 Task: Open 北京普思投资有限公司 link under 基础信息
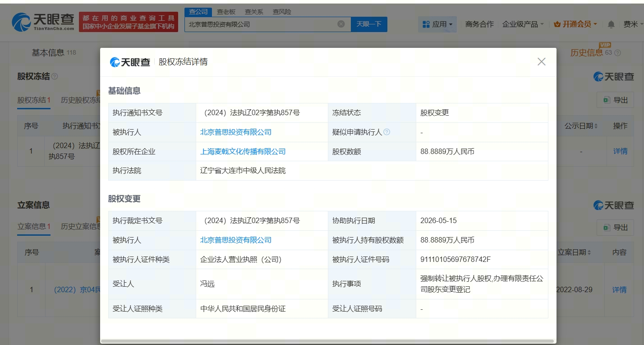[236, 132]
